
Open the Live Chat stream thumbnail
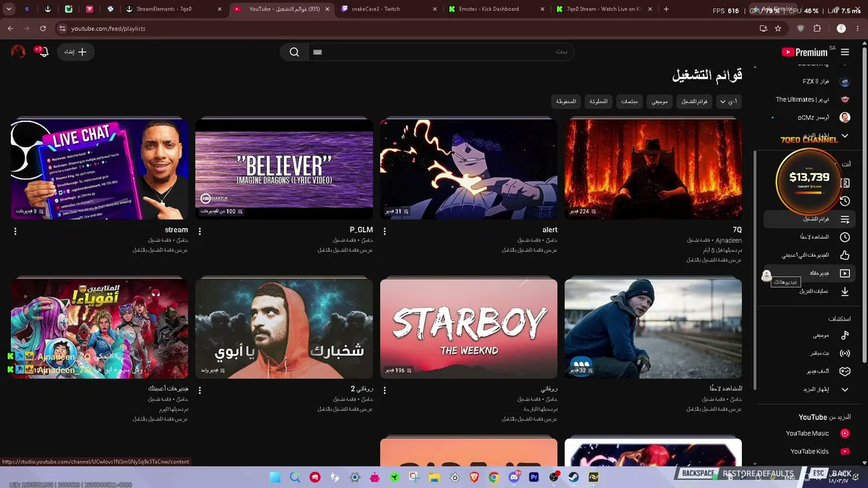100,169
